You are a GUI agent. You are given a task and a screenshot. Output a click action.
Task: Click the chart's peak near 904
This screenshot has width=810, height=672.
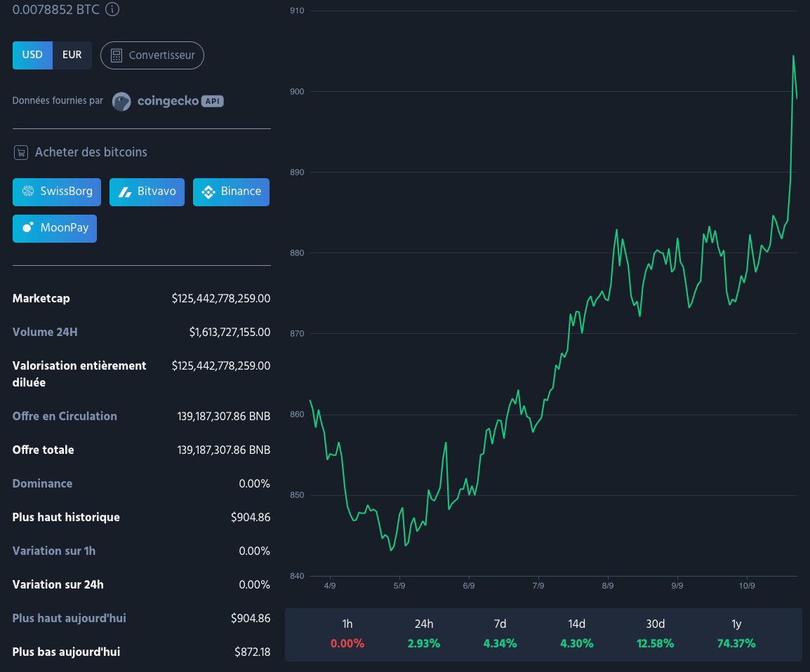point(793,55)
